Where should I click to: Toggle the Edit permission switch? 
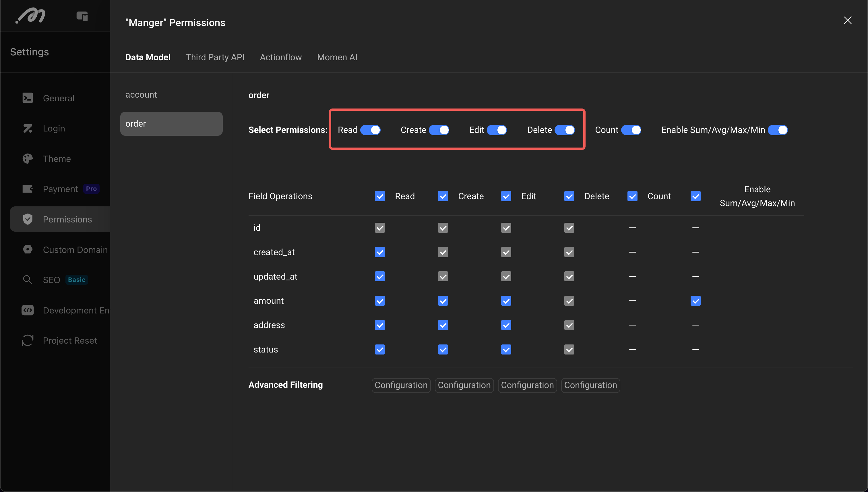pyautogui.click(x=497, y=130)
